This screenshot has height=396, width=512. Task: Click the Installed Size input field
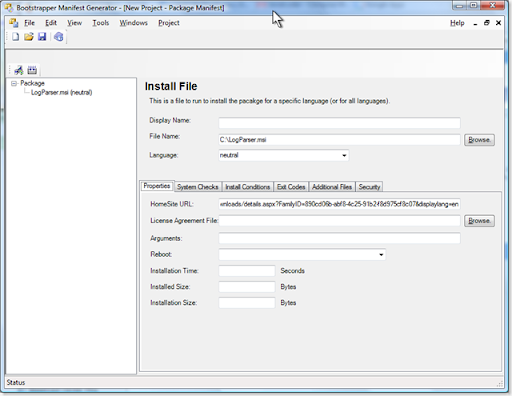click(247, 287)
